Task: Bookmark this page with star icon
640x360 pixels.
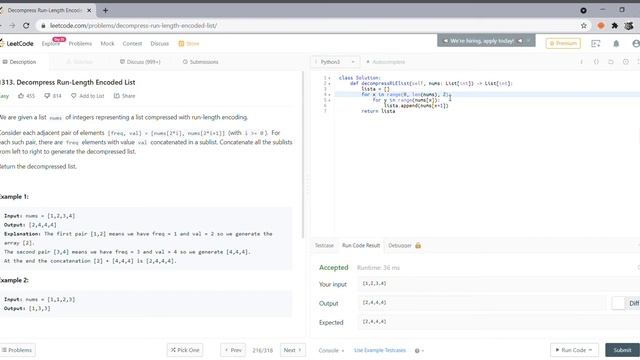Action: (x=584, y=25)
